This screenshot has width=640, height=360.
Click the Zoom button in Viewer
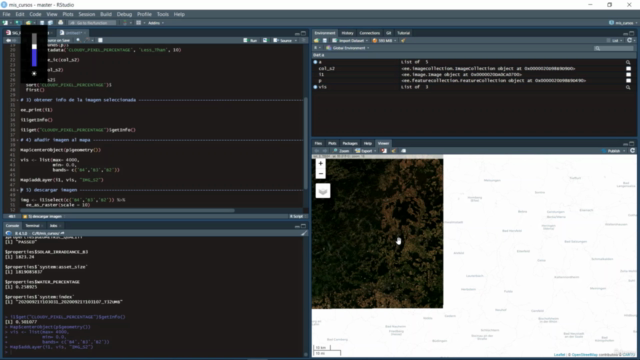(x=341, y=151)
